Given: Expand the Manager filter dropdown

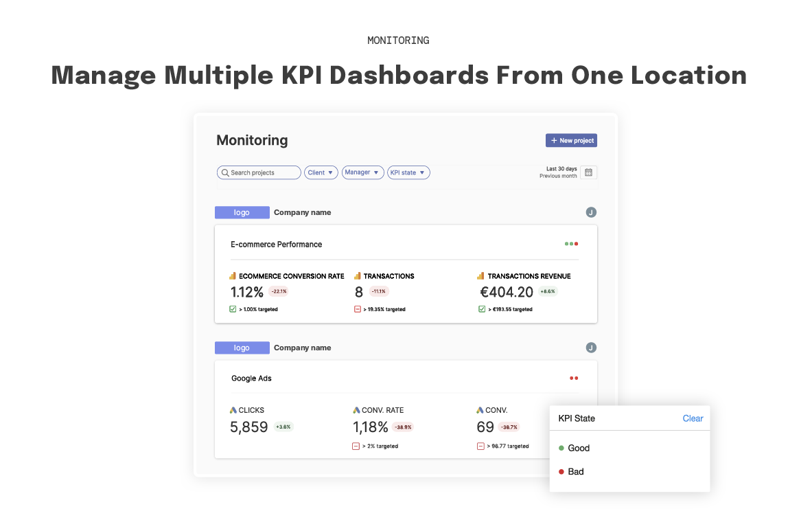Looking at the screenshot, I should 362,172.
